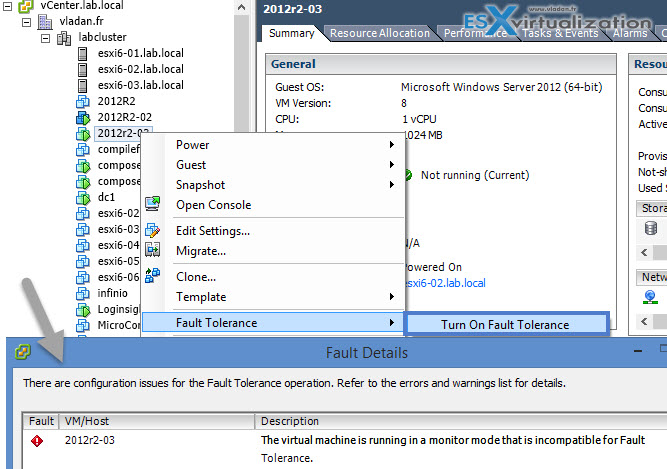667x469 pixels.
Task: Click the esxi6-04 VM icon
Action: point(83,245)
